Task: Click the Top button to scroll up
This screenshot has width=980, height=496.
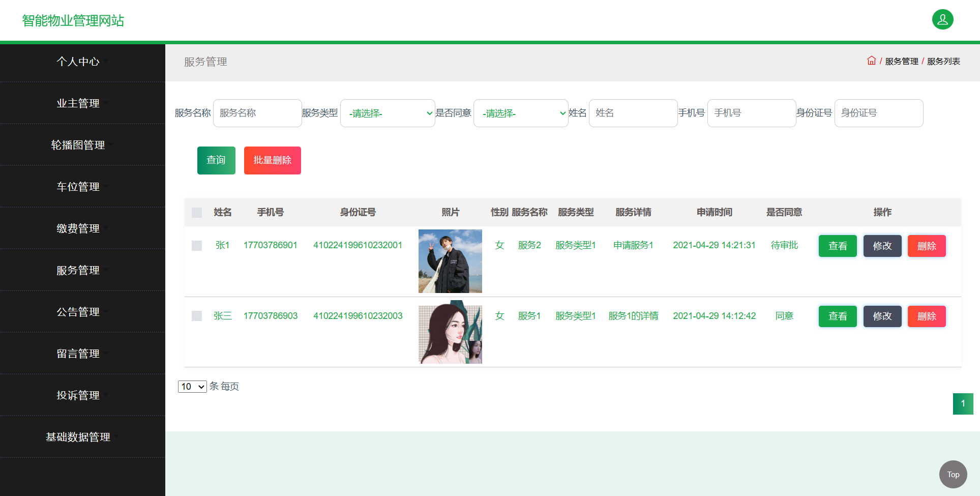Action: (x=953, y=474)
